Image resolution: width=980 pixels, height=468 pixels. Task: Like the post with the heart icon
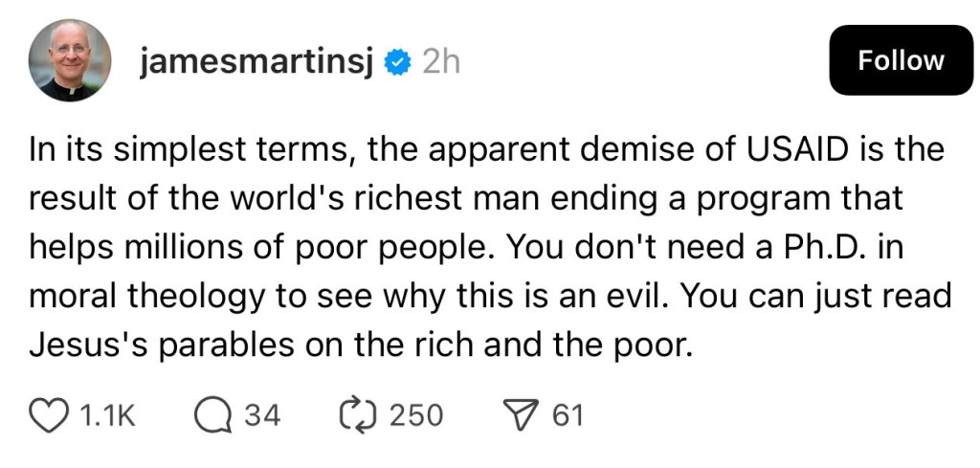click(x=52, y=414)
